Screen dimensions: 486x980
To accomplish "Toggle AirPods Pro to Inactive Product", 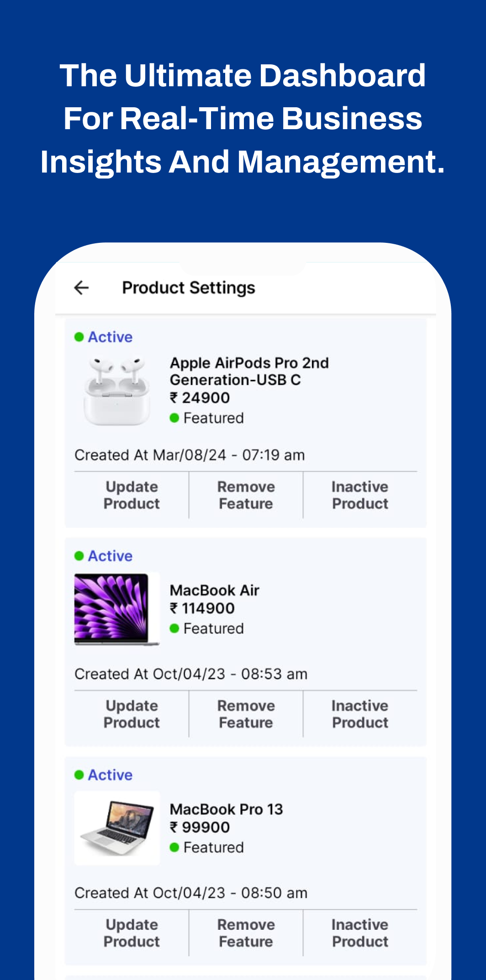I will tap(360, 495).
